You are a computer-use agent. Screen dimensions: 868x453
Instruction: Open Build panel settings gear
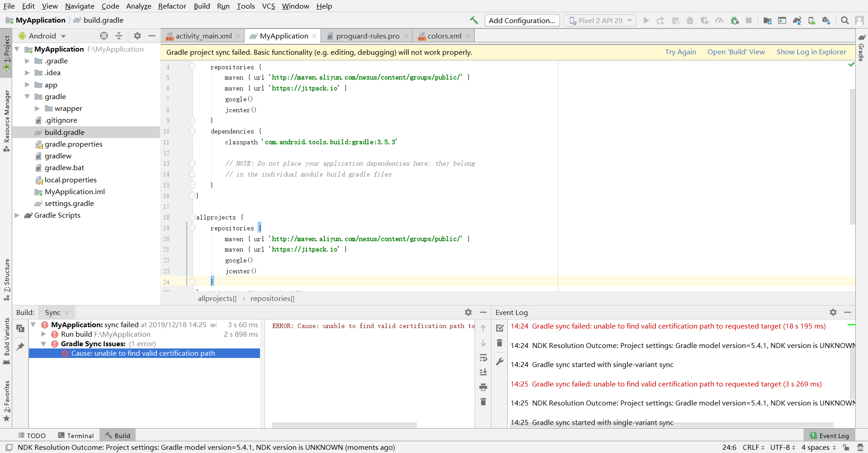click(468, 312)
